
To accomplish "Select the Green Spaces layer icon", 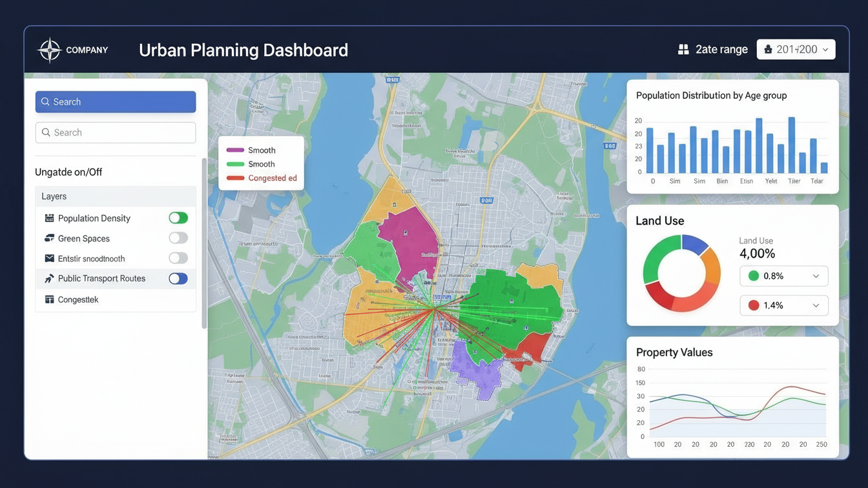I will (x=49, y=238).
